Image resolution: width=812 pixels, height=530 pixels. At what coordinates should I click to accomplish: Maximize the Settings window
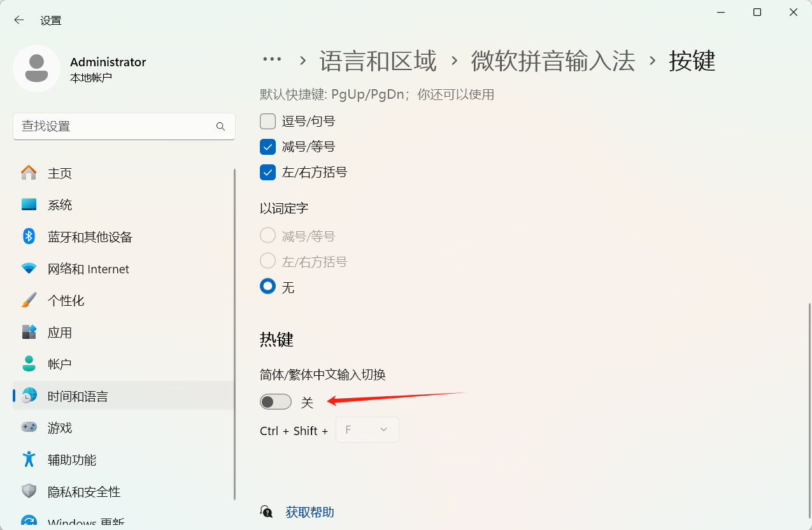(757, 12)
